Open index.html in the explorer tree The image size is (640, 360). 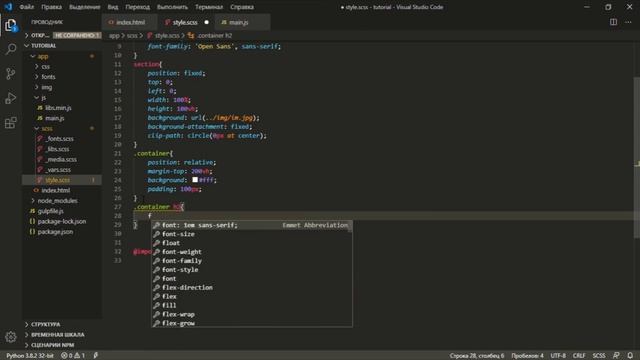(62, 190)
